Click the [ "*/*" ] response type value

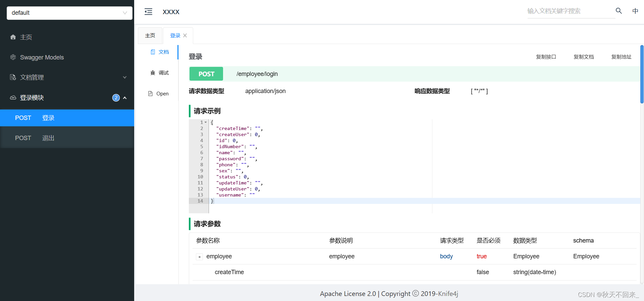[479, 91]
